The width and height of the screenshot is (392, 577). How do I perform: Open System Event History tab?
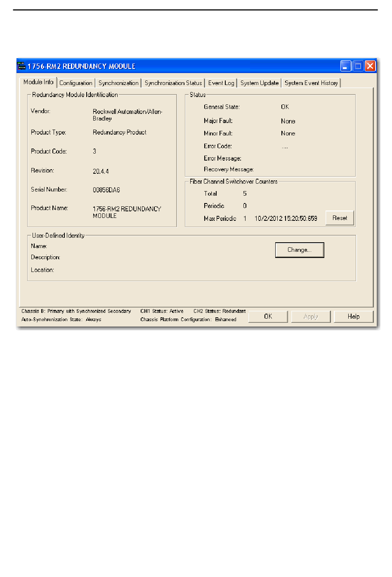tap(311, 83)
